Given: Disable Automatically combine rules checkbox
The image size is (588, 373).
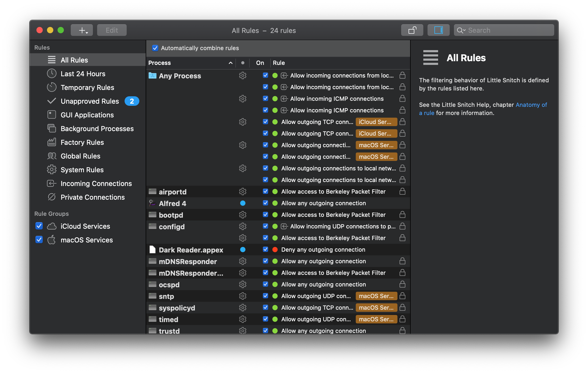Looking at the screenshot, I should [155, 48].
